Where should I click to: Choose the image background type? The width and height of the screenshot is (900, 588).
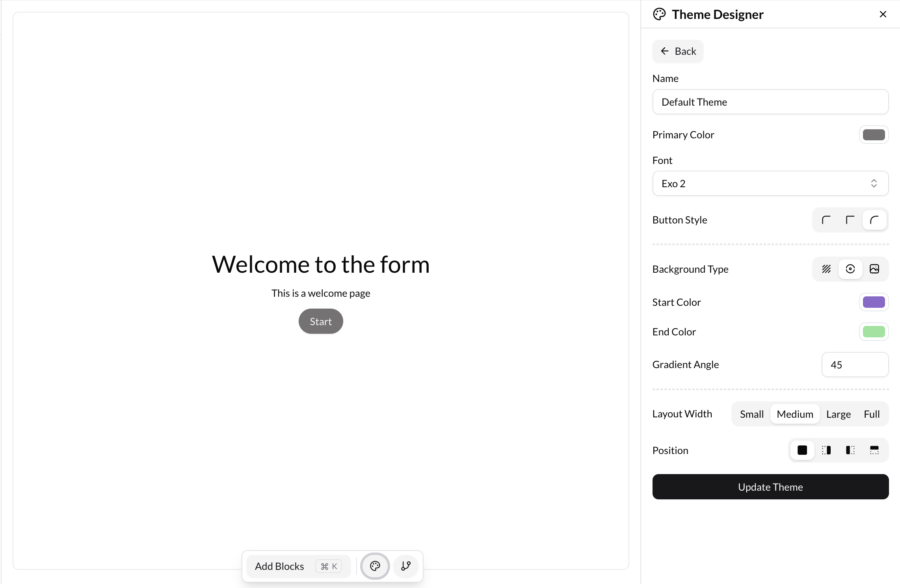point(875,269)
